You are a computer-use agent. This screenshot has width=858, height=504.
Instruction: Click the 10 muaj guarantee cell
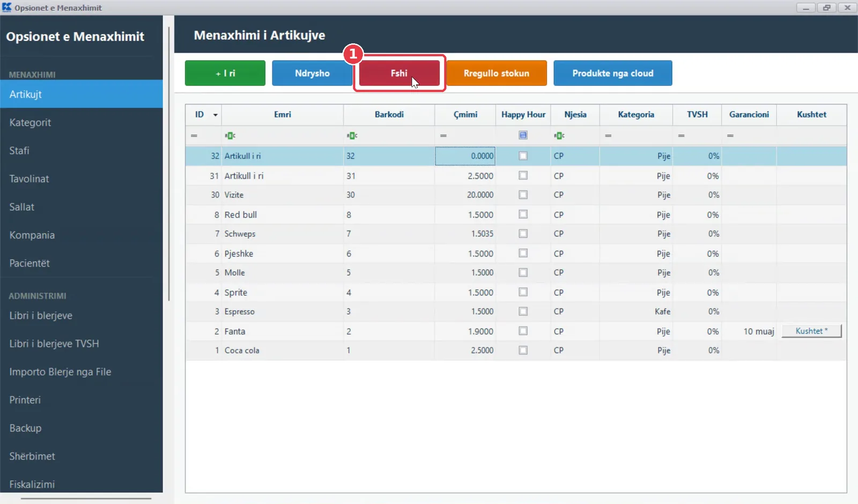coord(749,331)
